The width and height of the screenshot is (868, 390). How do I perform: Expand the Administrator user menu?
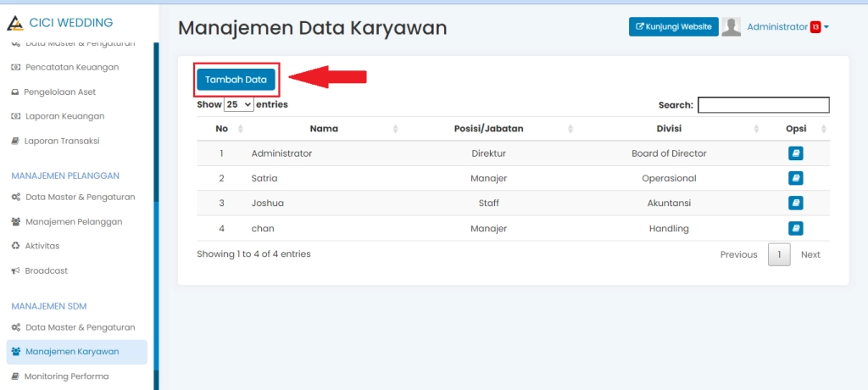click(787, 27)
